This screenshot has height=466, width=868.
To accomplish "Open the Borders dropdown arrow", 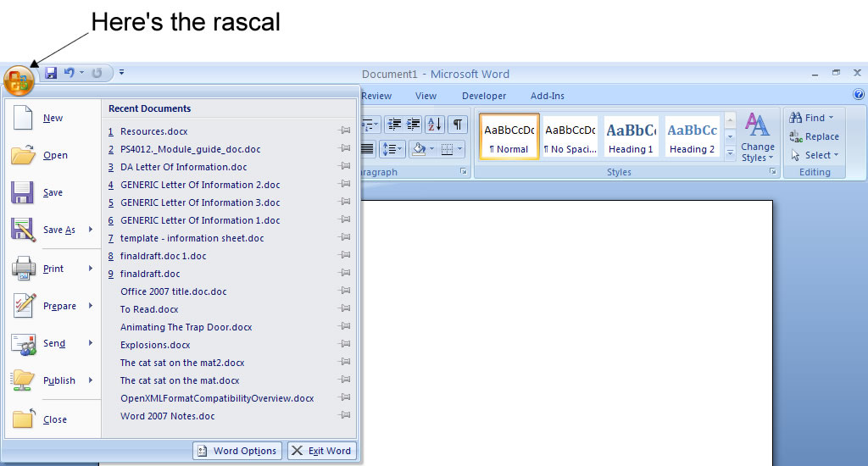I will 459,149.
